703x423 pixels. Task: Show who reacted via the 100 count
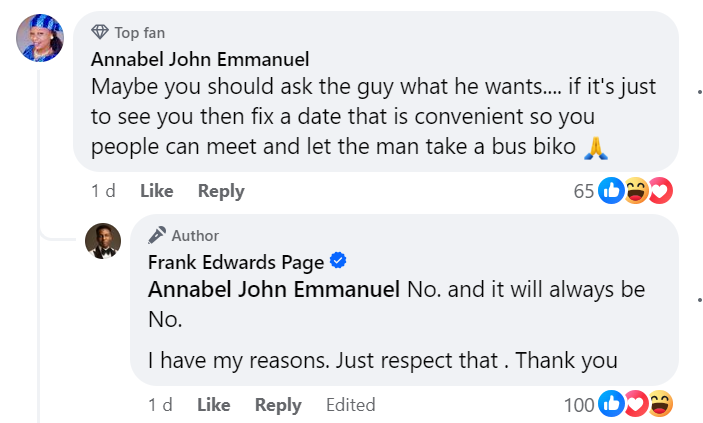coord(578,404)
